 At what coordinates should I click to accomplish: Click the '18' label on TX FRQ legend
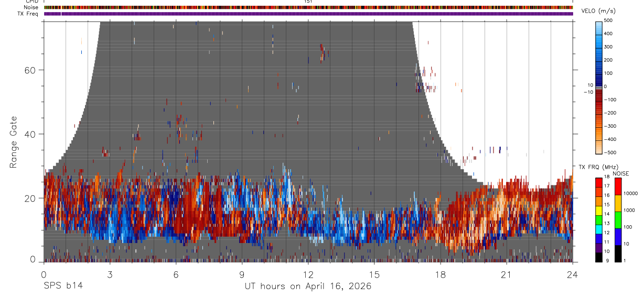tap(607, 177)
